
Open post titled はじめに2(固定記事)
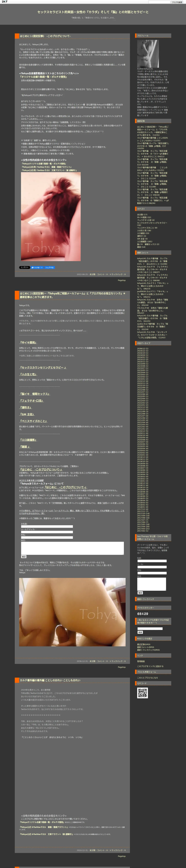tap(73, 295)
